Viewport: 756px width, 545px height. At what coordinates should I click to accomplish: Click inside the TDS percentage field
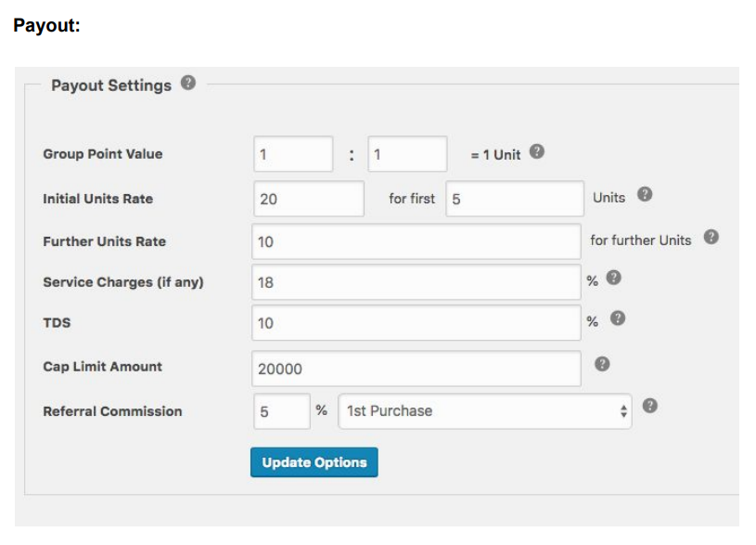[416, 323]
